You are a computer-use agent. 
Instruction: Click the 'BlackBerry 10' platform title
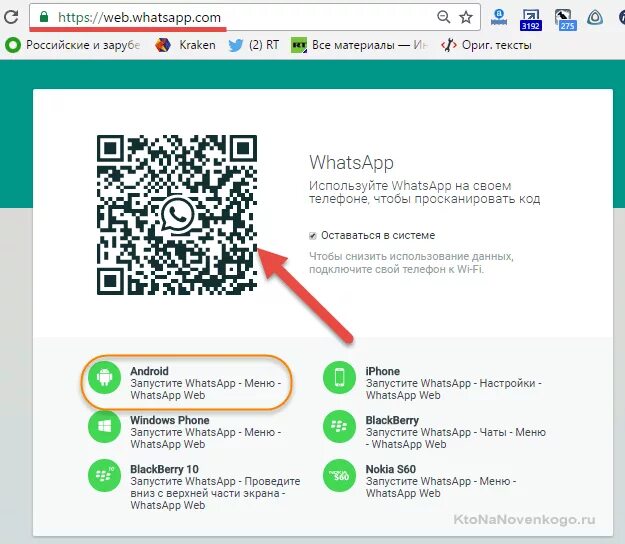[x=165, y=469]
